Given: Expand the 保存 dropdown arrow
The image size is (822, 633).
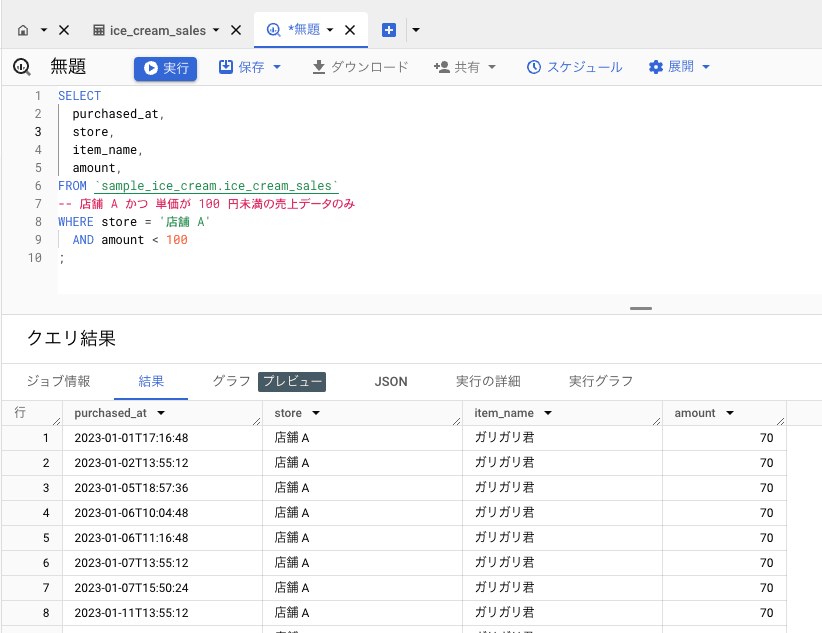Looking at the screenshot, I should [277, 67].
